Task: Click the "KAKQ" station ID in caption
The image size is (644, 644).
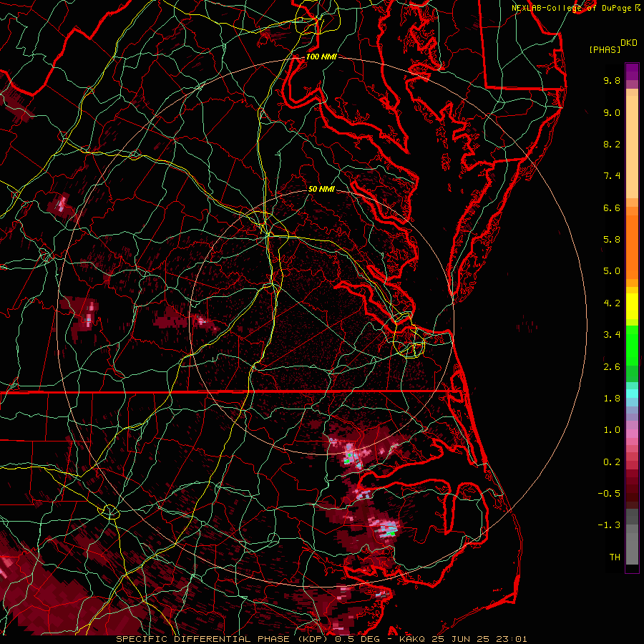Action: point(412,639)
